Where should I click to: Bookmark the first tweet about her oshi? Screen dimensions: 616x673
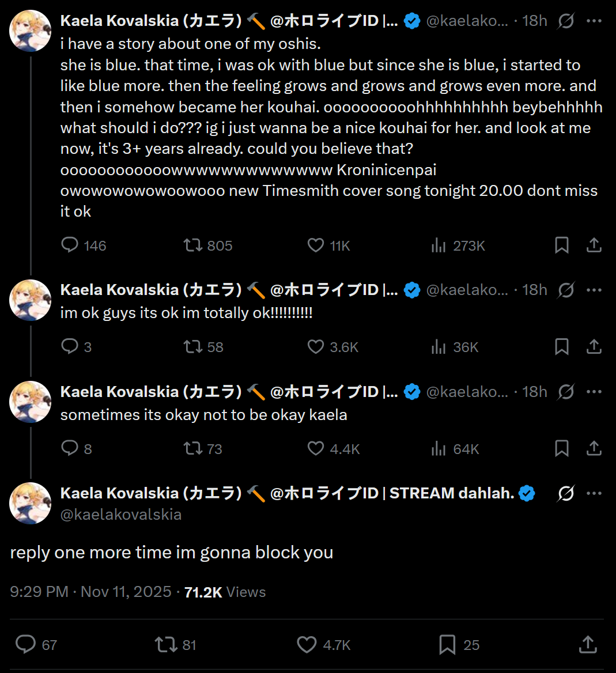click(x=562, y=245)
